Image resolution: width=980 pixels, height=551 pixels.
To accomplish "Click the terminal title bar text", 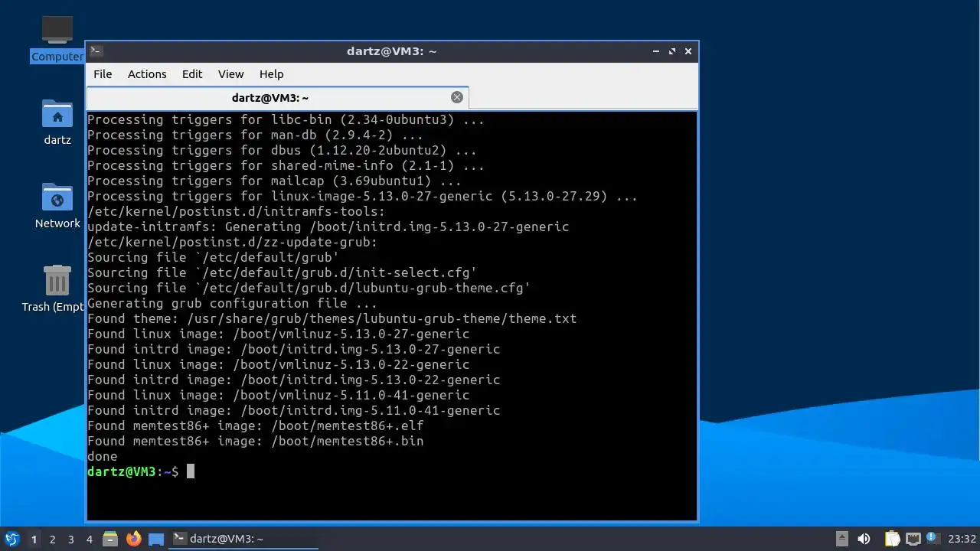I will (391, 51).
